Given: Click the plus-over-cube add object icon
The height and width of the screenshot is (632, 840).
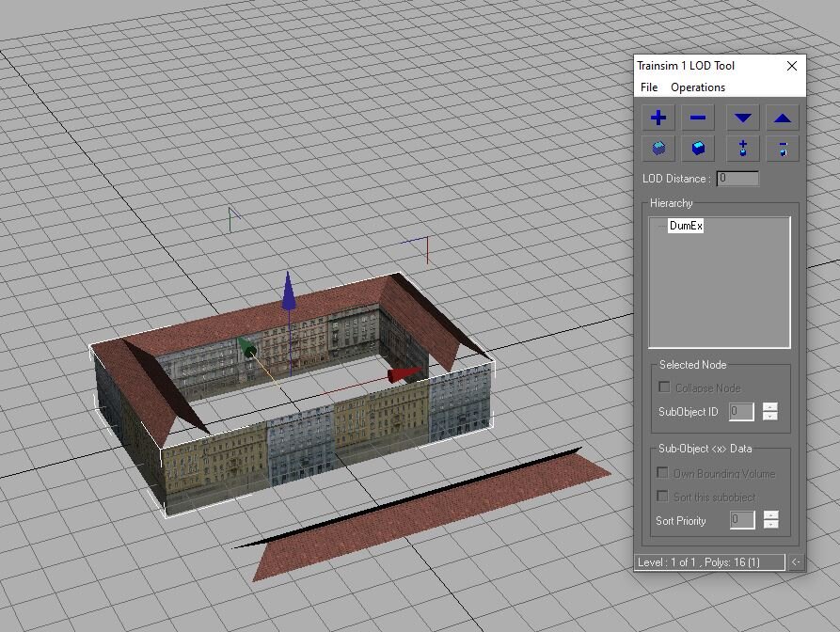Looking at the screenshot, I should pos(742,149).
